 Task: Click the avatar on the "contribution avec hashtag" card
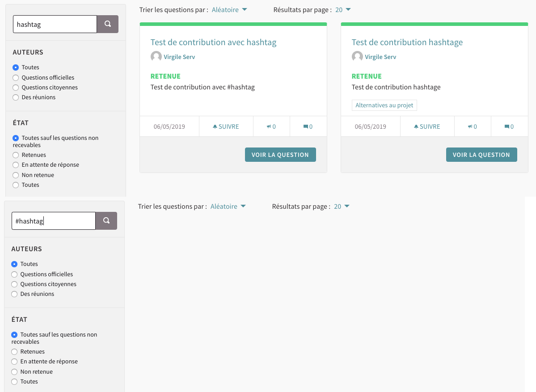[x=156, y=57]
